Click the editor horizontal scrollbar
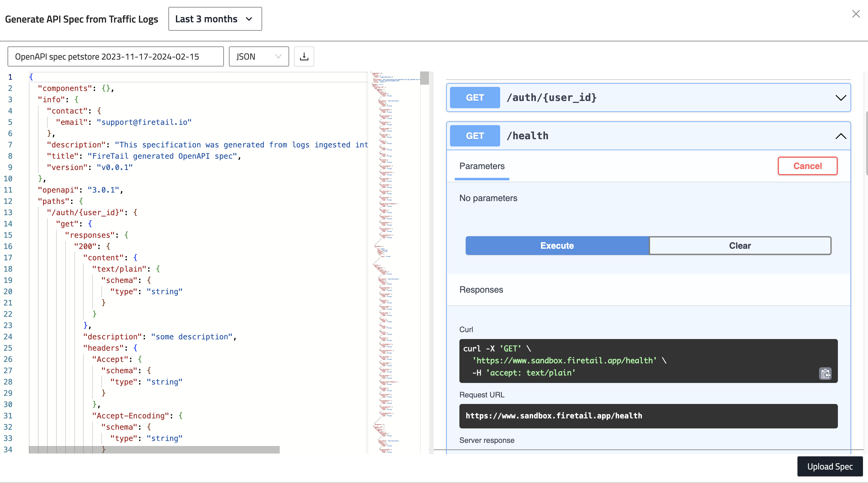 (x=154, y=449)
